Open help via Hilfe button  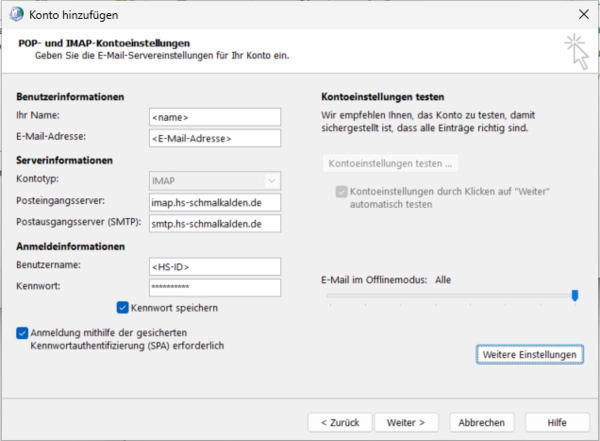click(x=557, y=423)
